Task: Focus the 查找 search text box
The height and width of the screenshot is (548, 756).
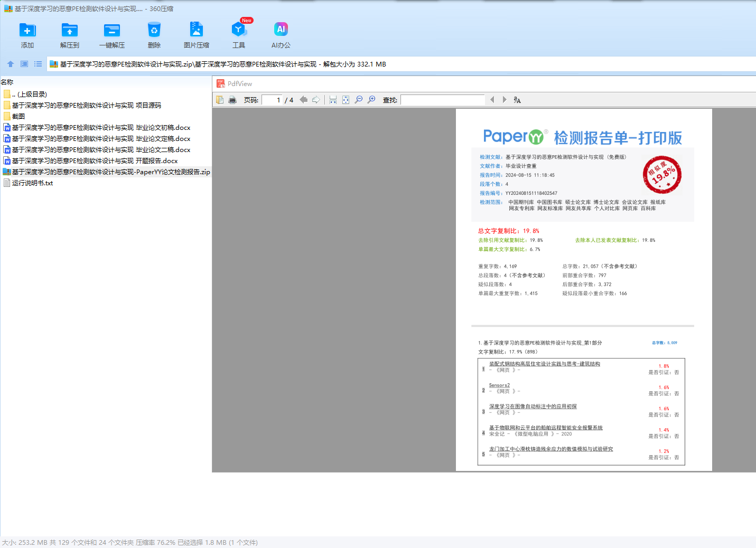Action: tap(443, 100)
